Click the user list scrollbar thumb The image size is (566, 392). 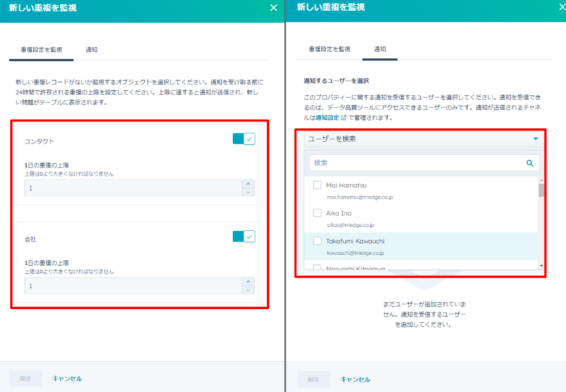click(x=541, y=191)
